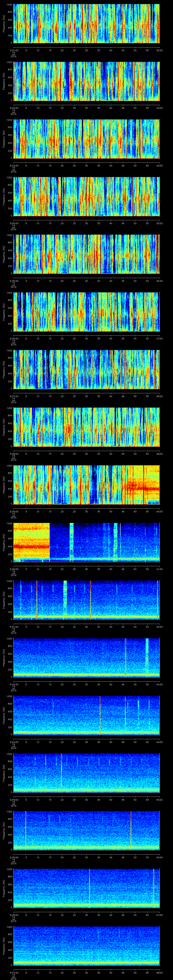The height and width of the screenshot is (980, 173).
Task: Click the 5:34:00 start time label
Action: pyautogui.click(x=14, y=223)
